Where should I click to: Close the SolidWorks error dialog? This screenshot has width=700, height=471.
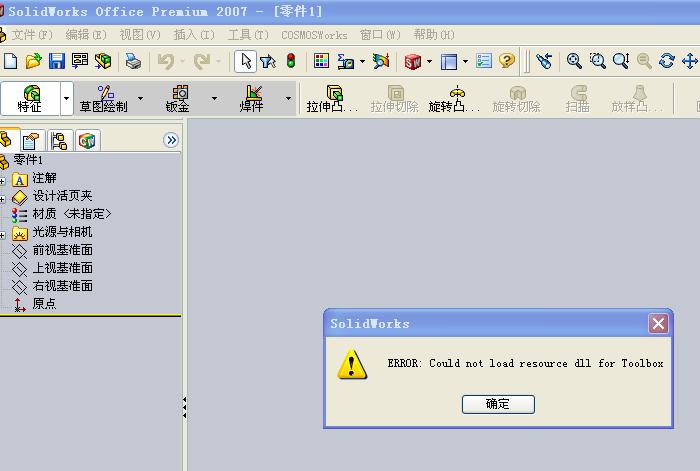[658, 324]
